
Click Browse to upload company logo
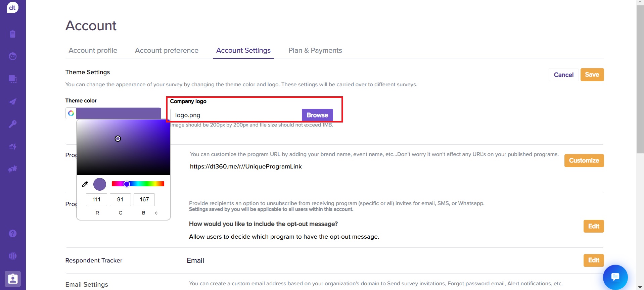[317, 115]
